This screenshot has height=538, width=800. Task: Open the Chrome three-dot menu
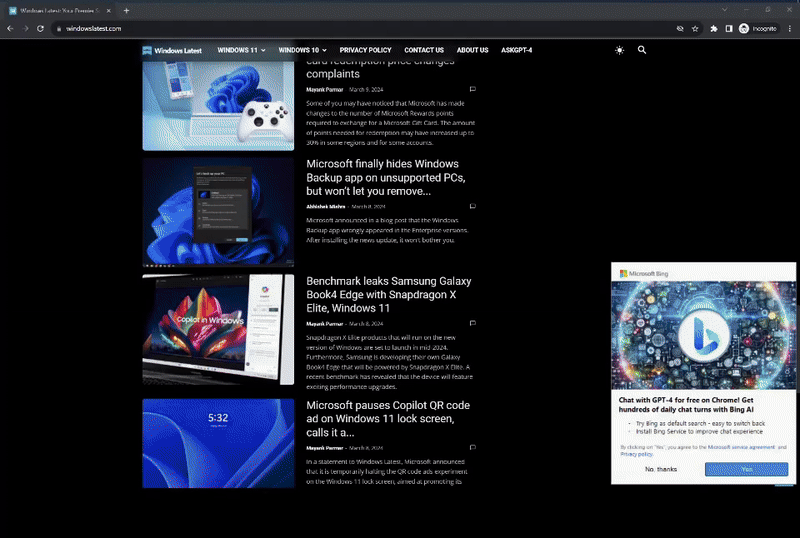pos(789,29)
